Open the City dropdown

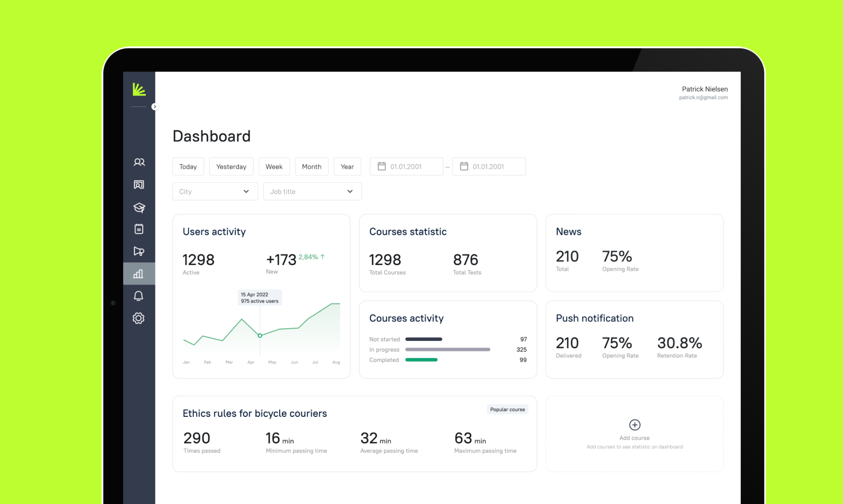point(215,192)
